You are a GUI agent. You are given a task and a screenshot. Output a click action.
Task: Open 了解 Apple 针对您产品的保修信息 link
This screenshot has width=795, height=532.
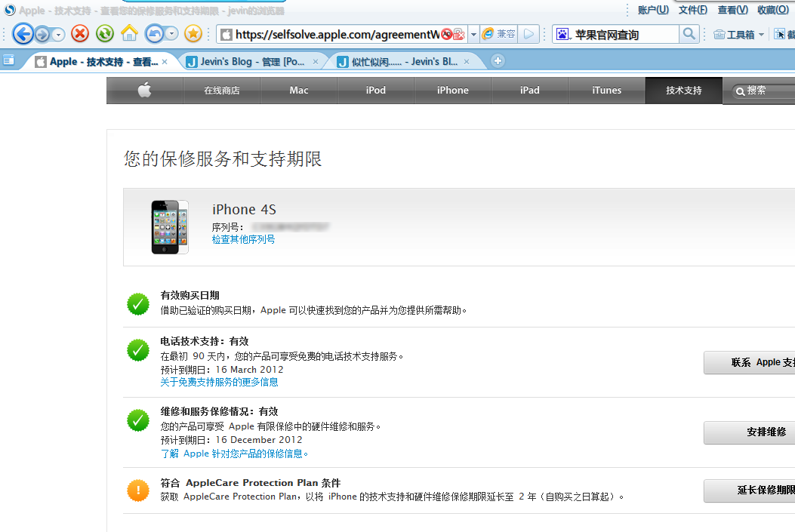click(x=234, y=454)
